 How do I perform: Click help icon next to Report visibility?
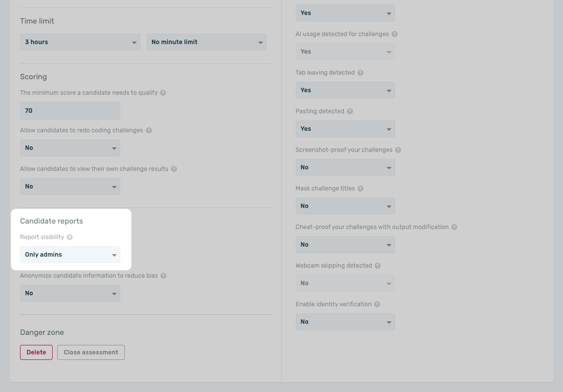click(x=70, y=237)
